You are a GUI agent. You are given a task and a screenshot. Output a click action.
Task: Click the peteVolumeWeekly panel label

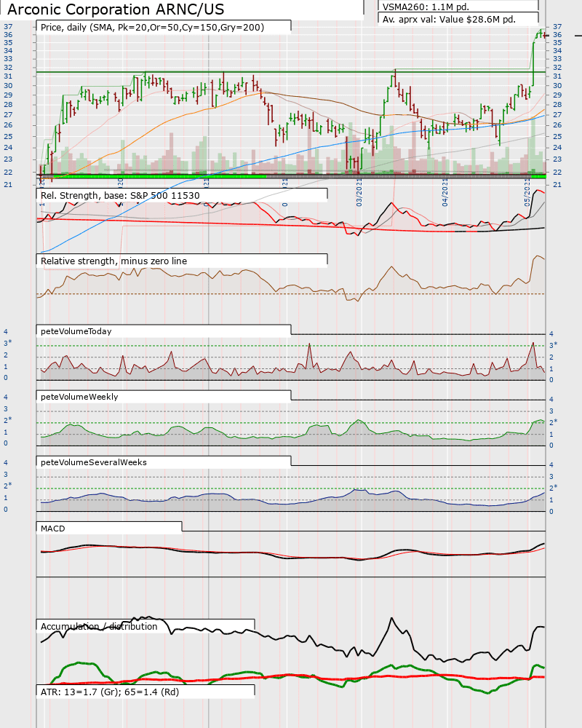tap(79, 397)
